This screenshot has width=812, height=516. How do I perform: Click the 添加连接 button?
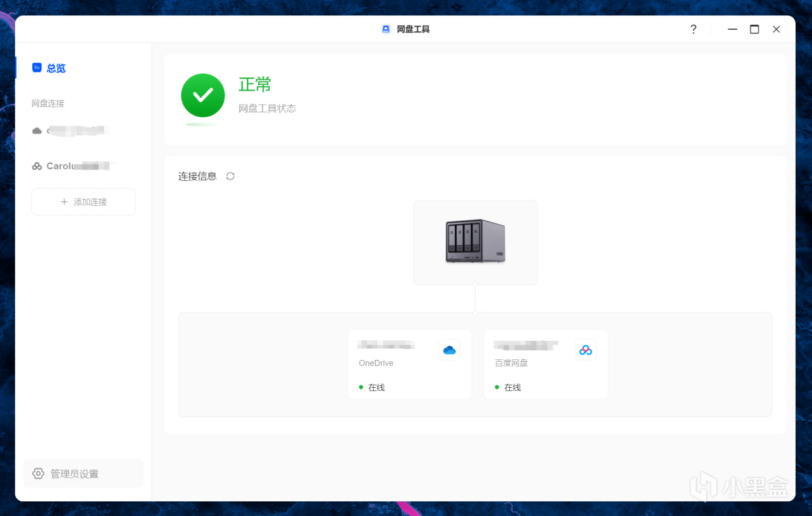[84, 202]
